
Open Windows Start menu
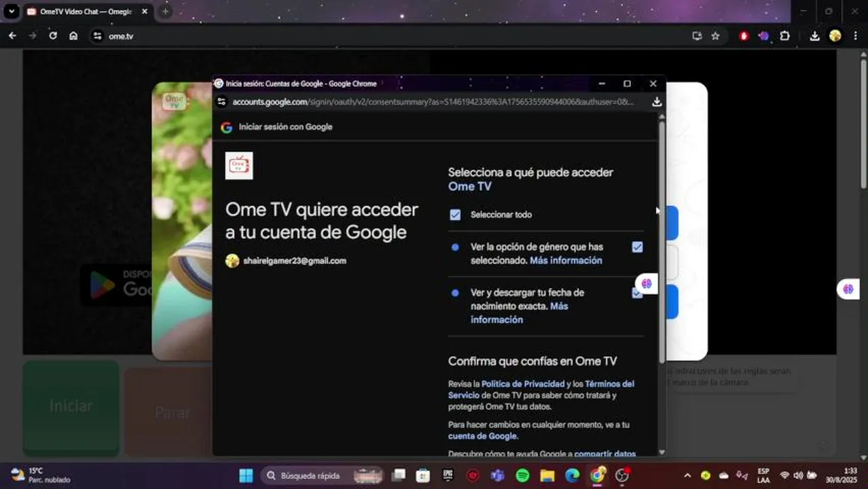point(246,475)
